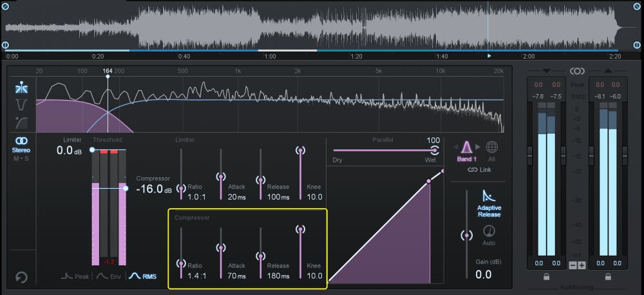Switch to M•S processing mode
The image size is (644, 295).
tap(21, 159)
